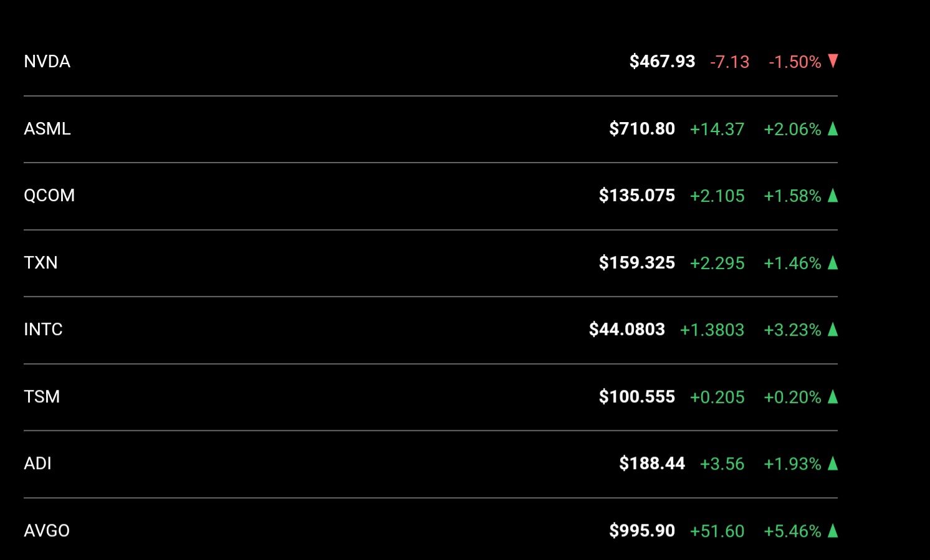Click the $995.90 AVGO price

(642, 531)
